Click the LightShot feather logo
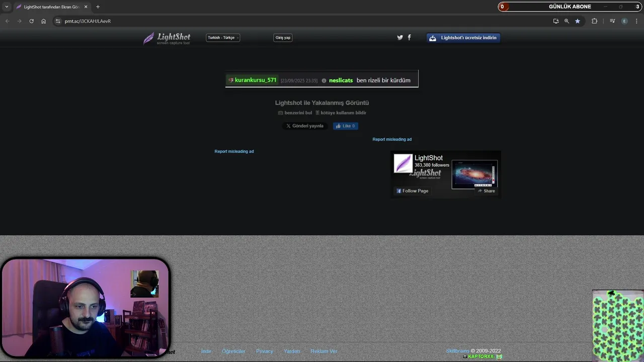Screen dimensions: 644x362 pos(167,38)
